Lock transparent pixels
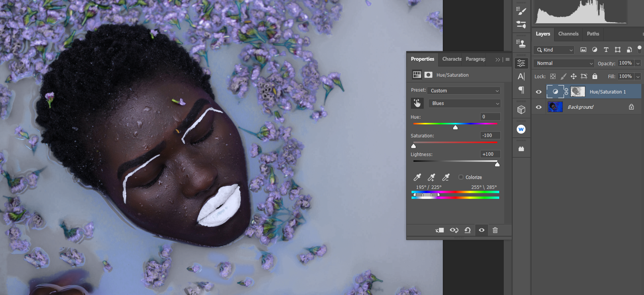Screen dimensions: 644x295 click(553, 76)
